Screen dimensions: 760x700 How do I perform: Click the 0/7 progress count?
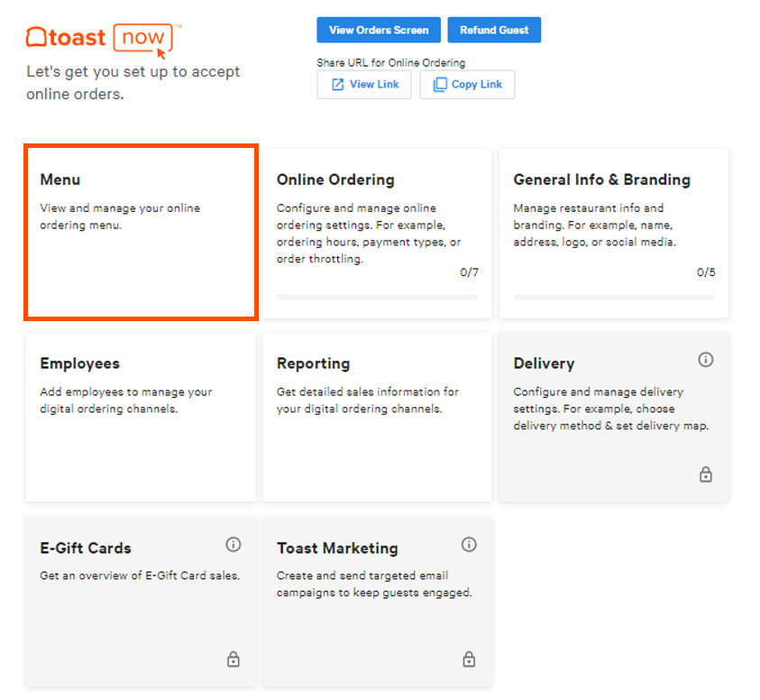pyautogui.click(x=469, y=272)
